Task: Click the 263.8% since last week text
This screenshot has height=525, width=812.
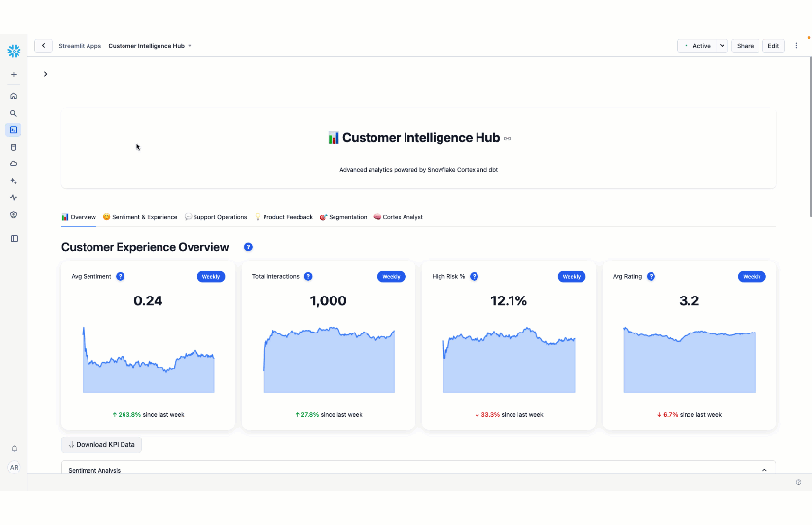Action: [x=148, y=415]
